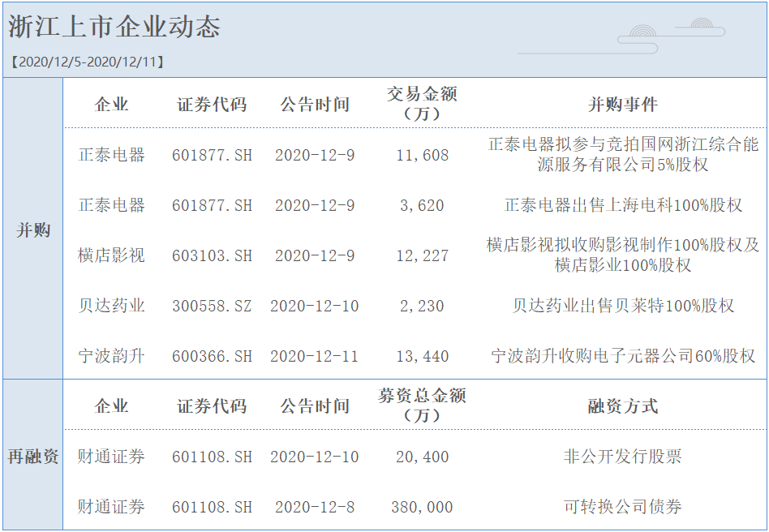Click 公告时间 header in the 融资方式 header row
This screenshot has width=769, height=532.
(315, 406)
